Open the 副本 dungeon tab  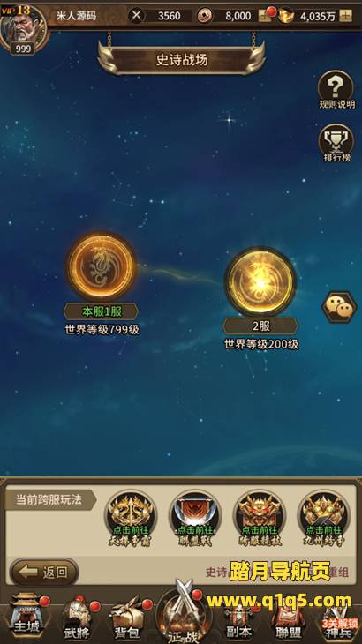coord(239,622)
